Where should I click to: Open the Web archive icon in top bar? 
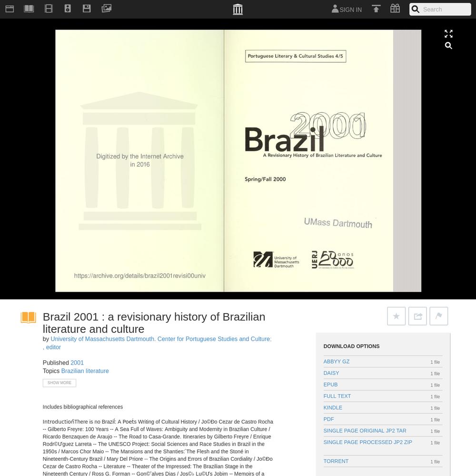[x=10, y=9]
